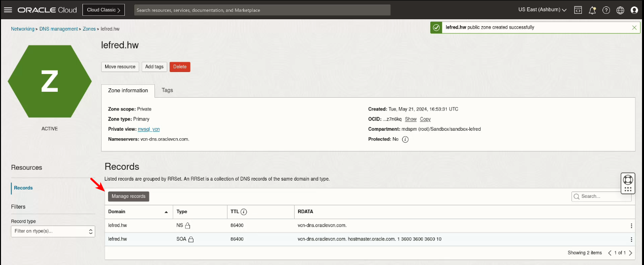644x265 pixels.
Task: Click the Oracle Cloud logo
Action: coord(47,10)
